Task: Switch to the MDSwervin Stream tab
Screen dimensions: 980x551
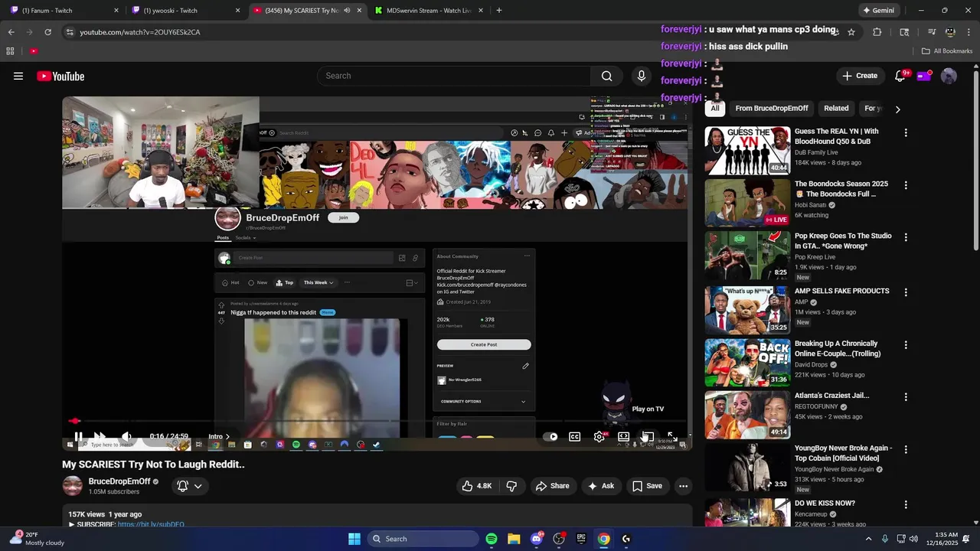Action: coord(429,11)
